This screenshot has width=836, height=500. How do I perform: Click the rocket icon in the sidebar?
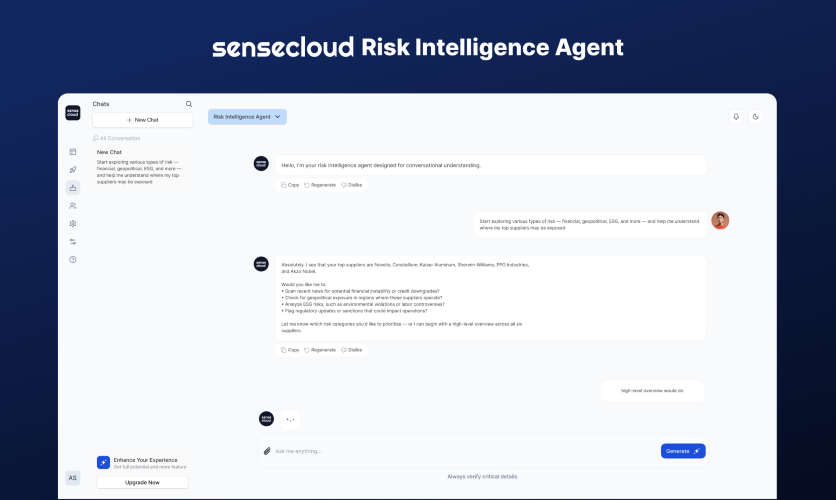click(x=73, y=170)
